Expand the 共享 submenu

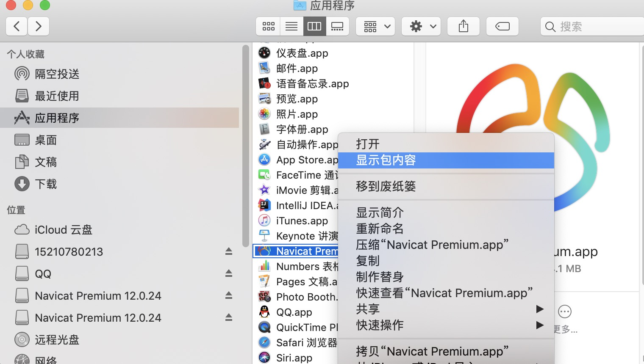pyautogui.click(x=446, y=309)
